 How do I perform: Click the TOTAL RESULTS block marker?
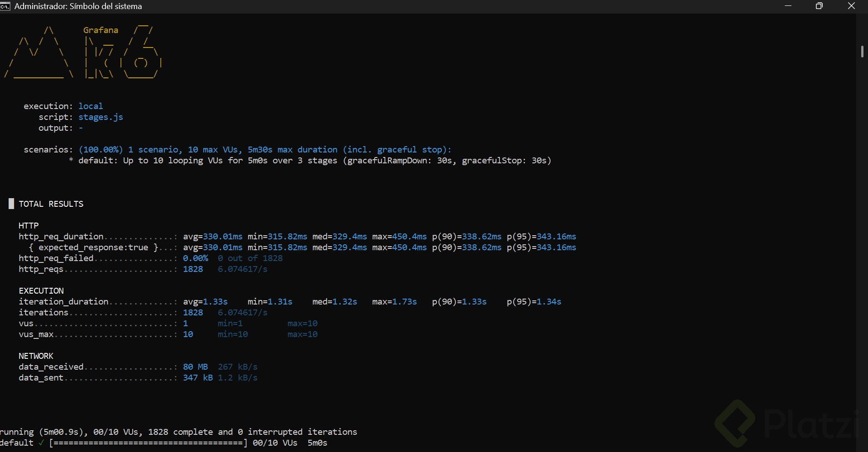coord(11,204)
